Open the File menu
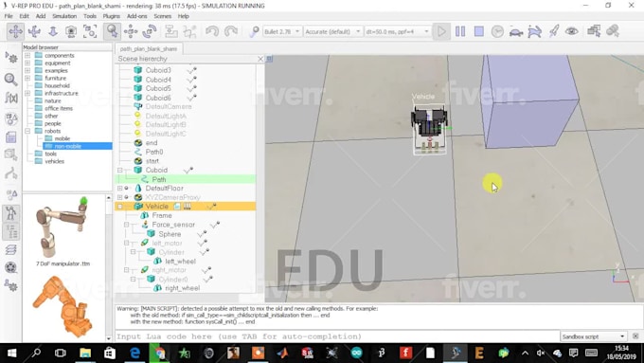The height and width of the screenshot is (363, 644). tap(9, 16)
